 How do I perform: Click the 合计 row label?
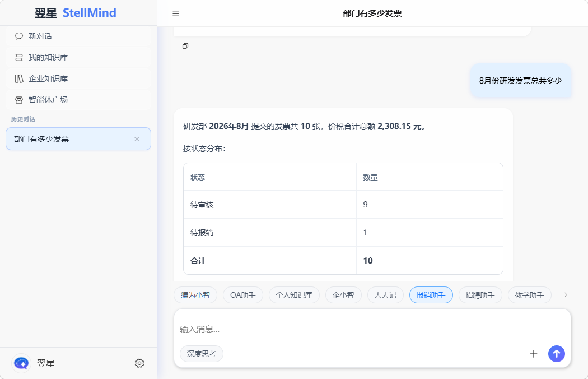coord(198,261)
